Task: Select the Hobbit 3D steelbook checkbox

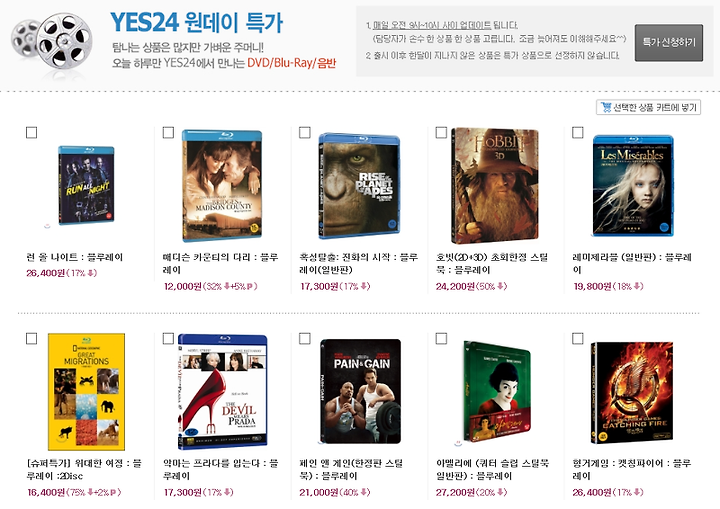Action: [441, 132]
